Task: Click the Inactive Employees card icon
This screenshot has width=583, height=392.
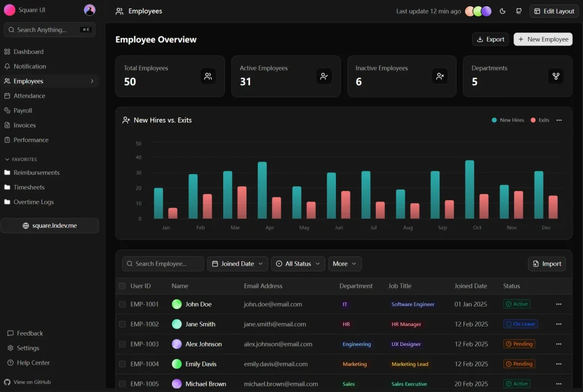Action: 440,76
